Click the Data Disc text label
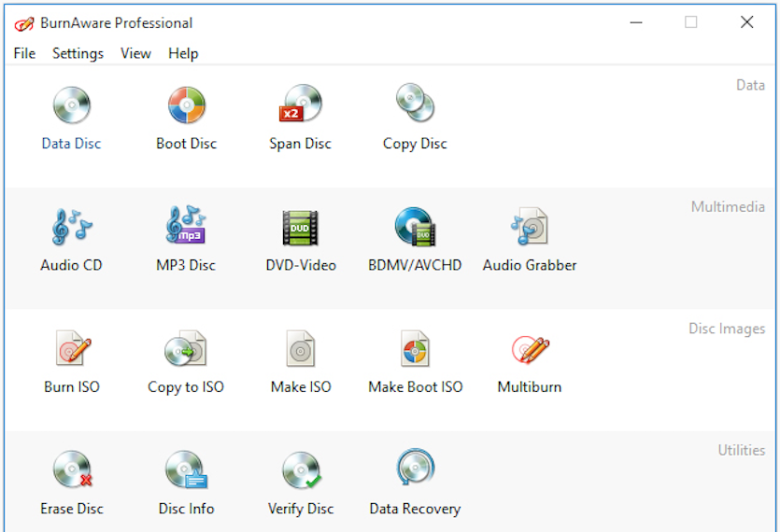 [71, 144]
